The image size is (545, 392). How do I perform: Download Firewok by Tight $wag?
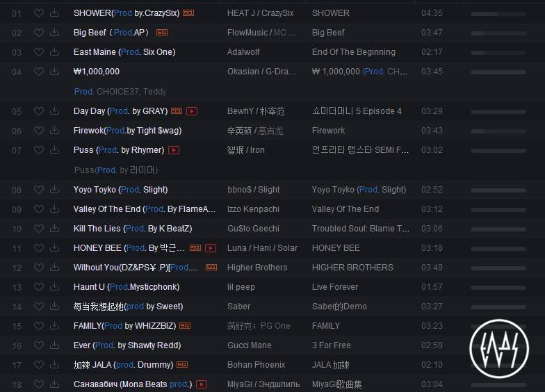pyautogui.click(x=54, y=131)
